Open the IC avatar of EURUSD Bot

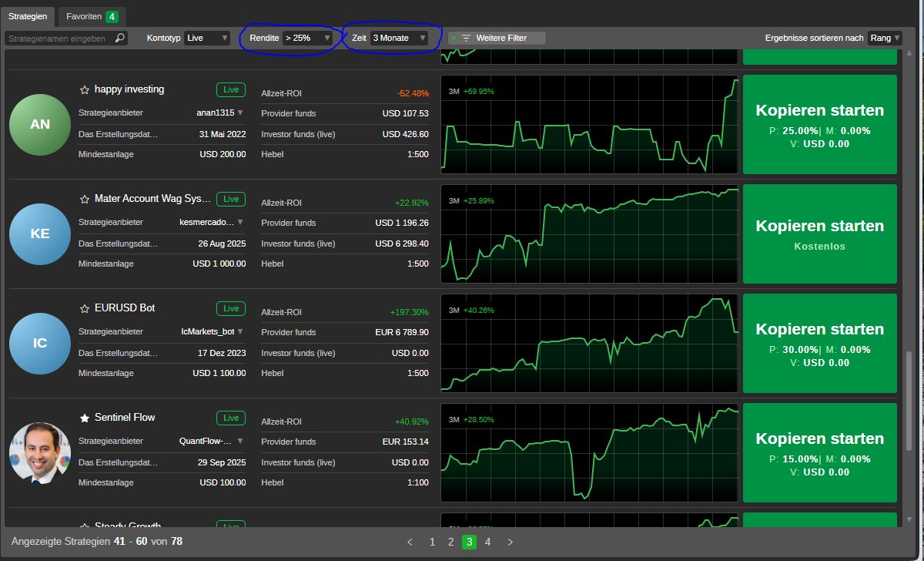39,343
